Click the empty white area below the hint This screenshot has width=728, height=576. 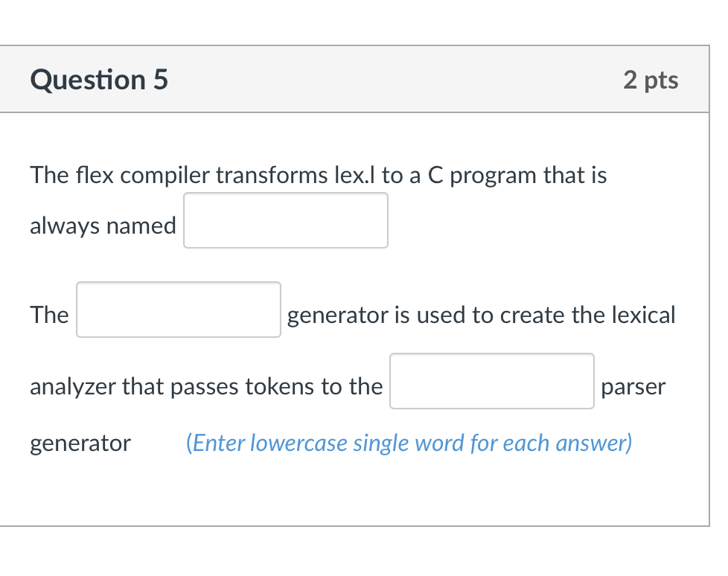pyautogui.click(x=355, y=494)
